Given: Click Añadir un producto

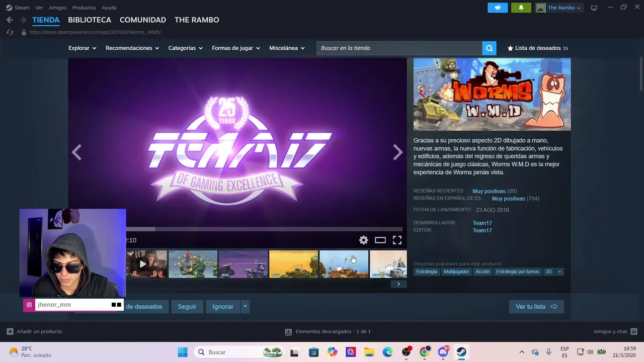Looking at the screenshot, I should [x=34, y=331].
